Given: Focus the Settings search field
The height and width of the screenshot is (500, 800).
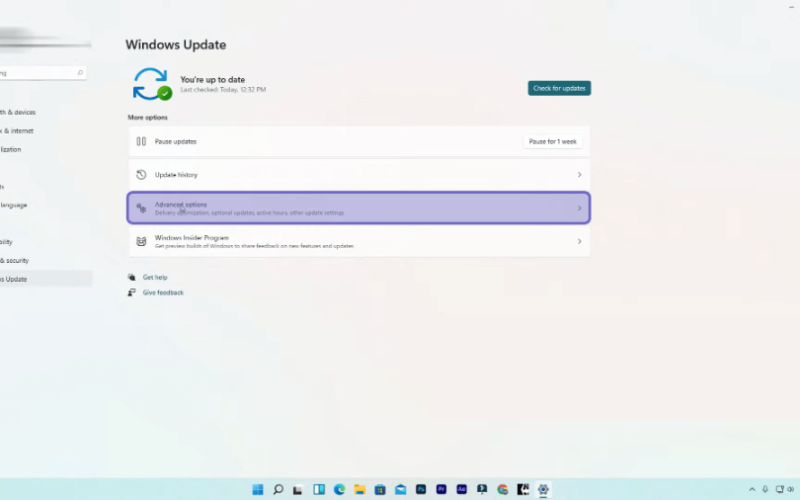Looking at the screenshot, I should [x=41, y=73].
